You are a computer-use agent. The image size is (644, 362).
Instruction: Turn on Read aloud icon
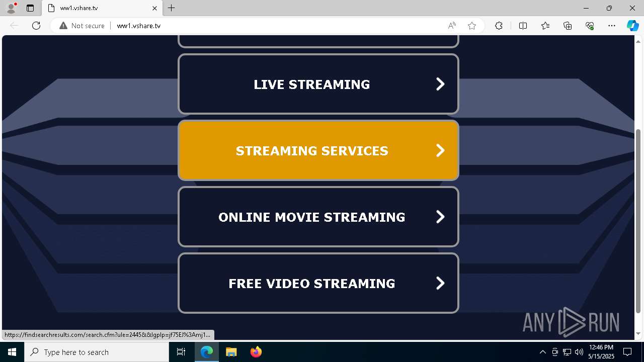coord(452,26)
